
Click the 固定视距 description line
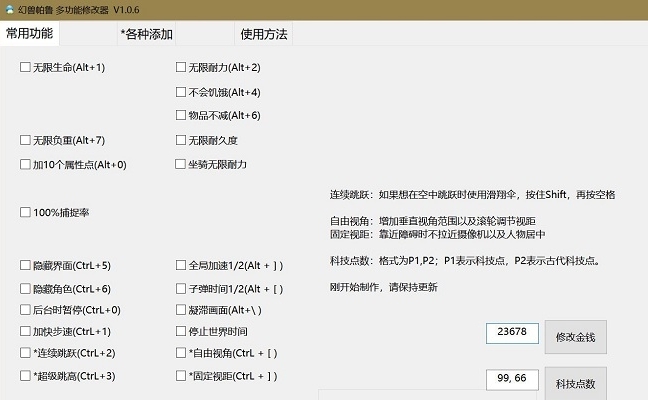[x=437, y=234]
